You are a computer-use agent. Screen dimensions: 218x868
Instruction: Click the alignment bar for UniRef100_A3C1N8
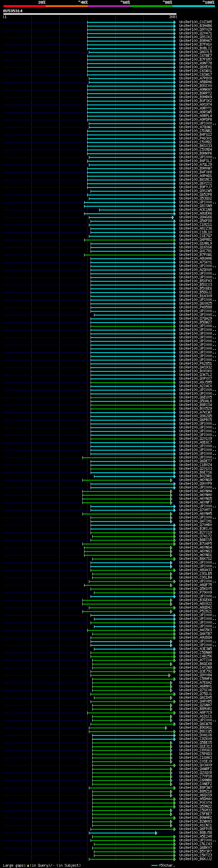click(x=137, y=210)
